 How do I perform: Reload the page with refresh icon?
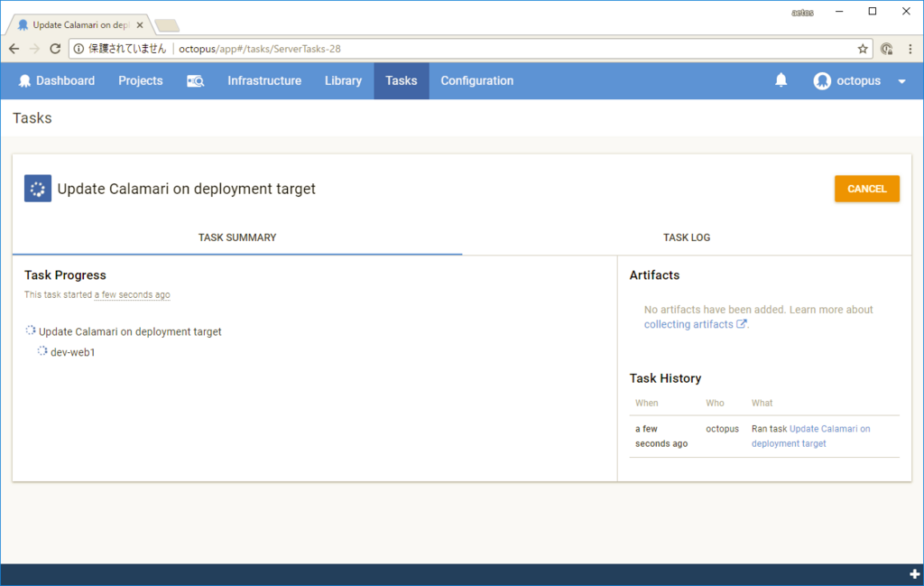(x=55, y=49)
